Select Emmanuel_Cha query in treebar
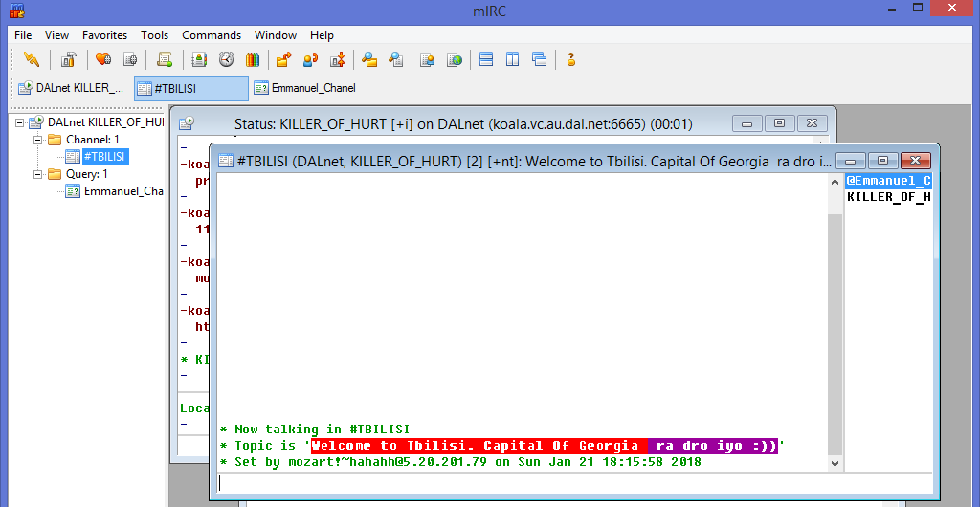 tap(123, 191)
